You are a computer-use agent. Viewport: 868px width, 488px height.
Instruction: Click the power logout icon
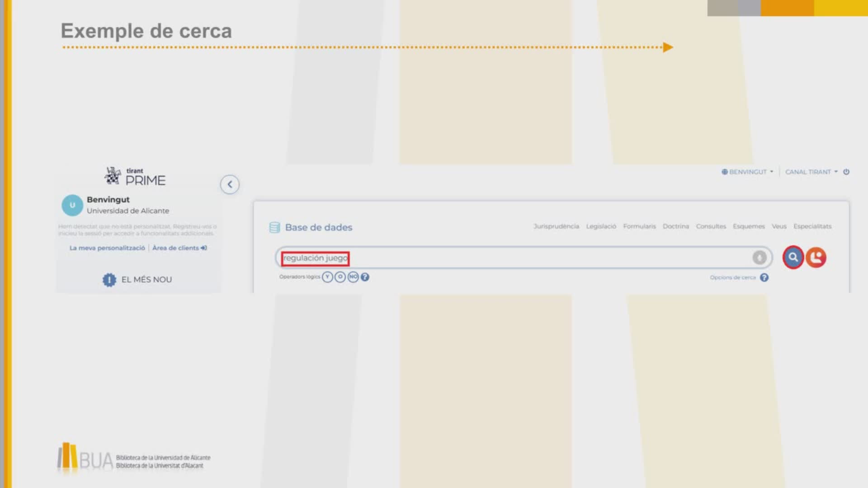tap(846, 172)
